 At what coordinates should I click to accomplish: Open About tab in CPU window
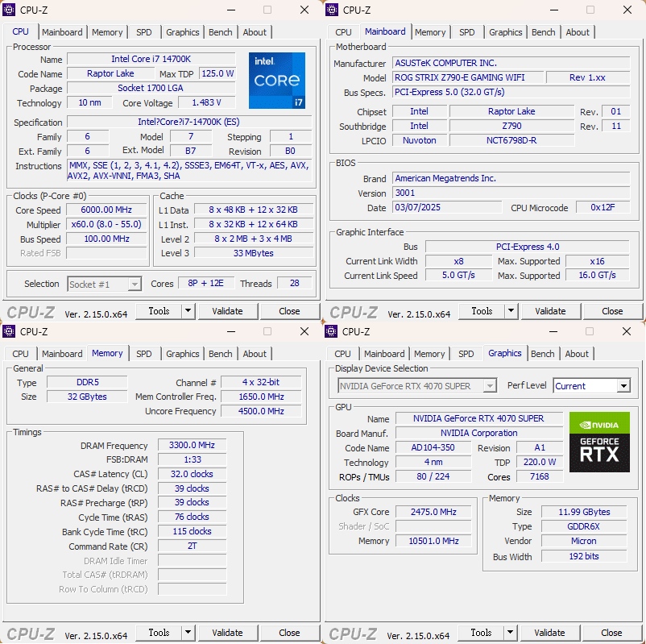(x=255, y=32)
